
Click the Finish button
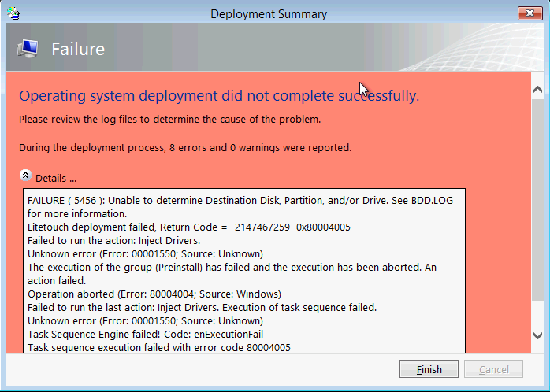point(429,369)
